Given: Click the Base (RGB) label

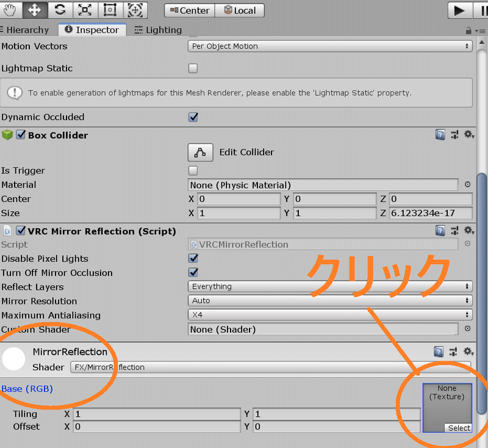Looking at the screenshot, I should coord(27,389).
